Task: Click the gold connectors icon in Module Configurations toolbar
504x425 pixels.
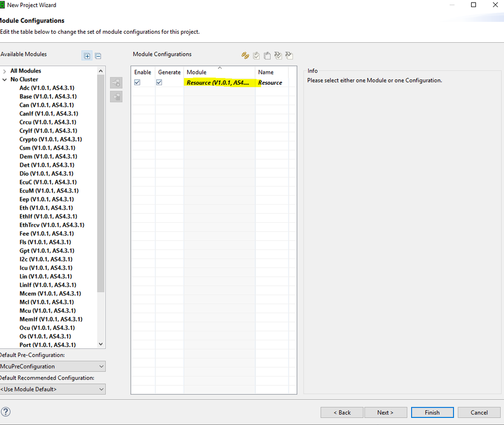Action: coord(245,55)
